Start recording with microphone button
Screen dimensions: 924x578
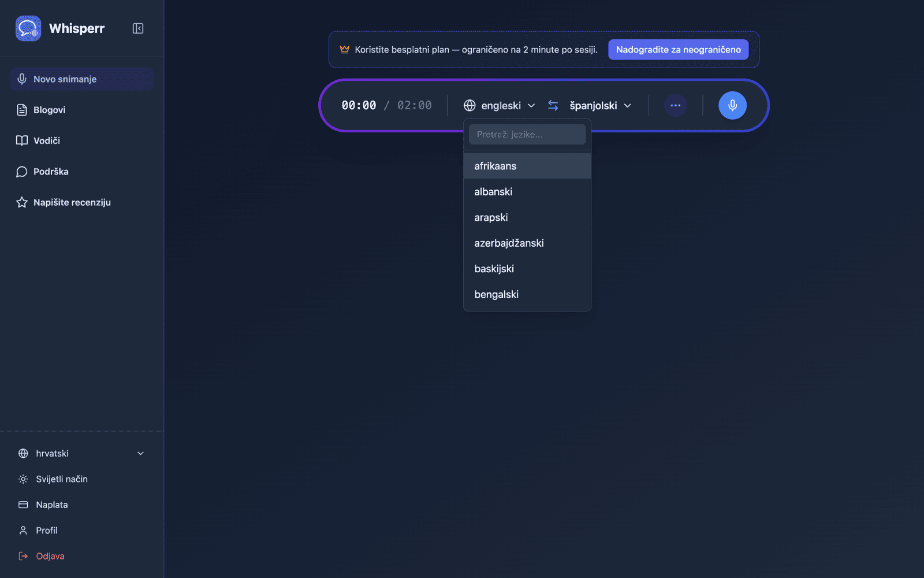tap(732, 105)
